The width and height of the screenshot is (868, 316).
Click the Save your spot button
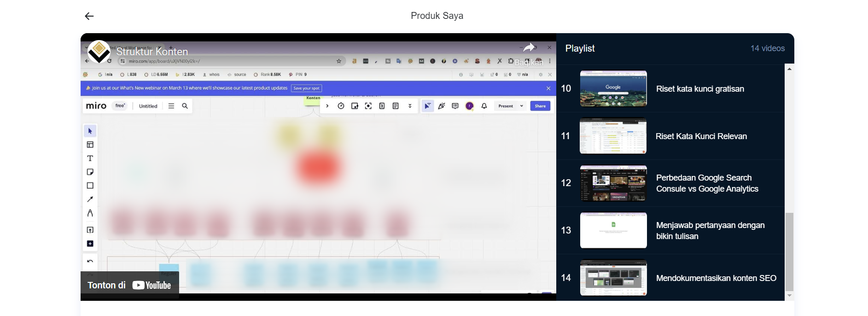(306, 88)
